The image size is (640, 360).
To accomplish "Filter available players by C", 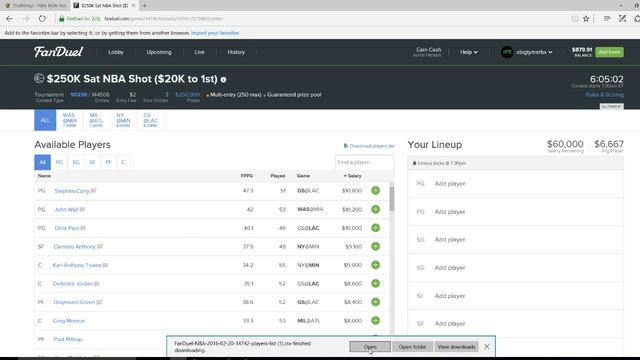I will coord(123,162).
